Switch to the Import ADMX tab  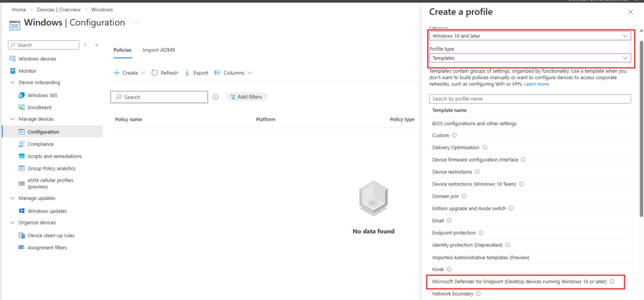pos(159,50)
